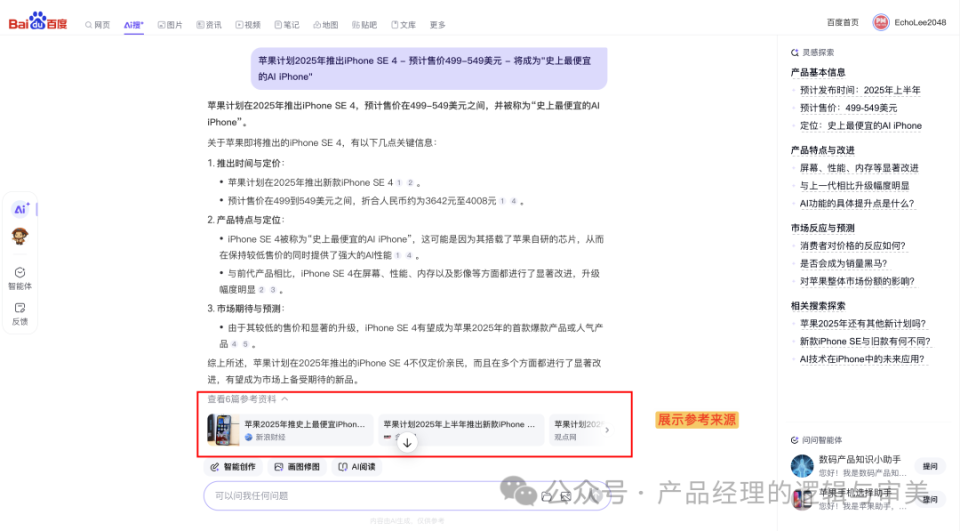The height and width of the screenshot is (531, 960).
Task: Click citation 1 after 推出新款iPhone SE 4
Action: pyautogui.click(x=399, y=183)
